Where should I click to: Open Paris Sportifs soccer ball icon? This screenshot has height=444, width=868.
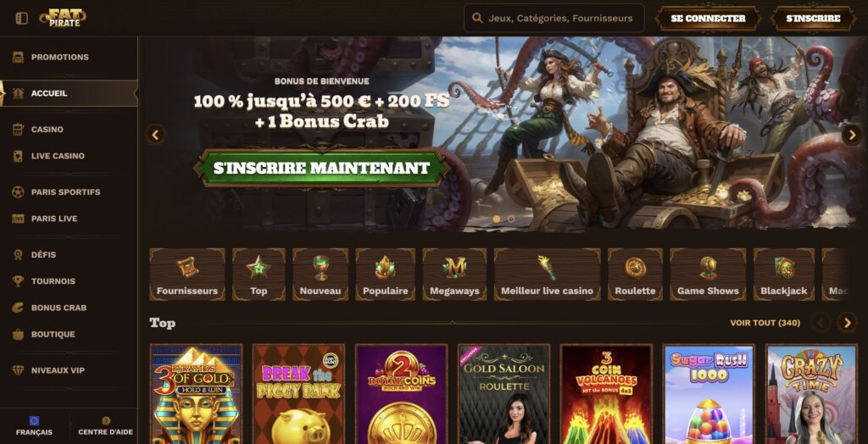pyautogui.click(x=19, y=192)
